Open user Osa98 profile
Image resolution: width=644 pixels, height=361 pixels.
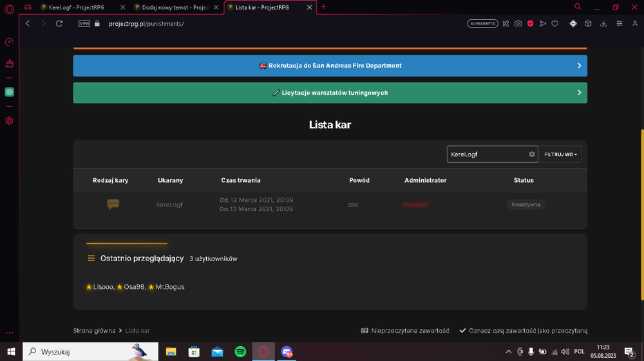[134, 287]
